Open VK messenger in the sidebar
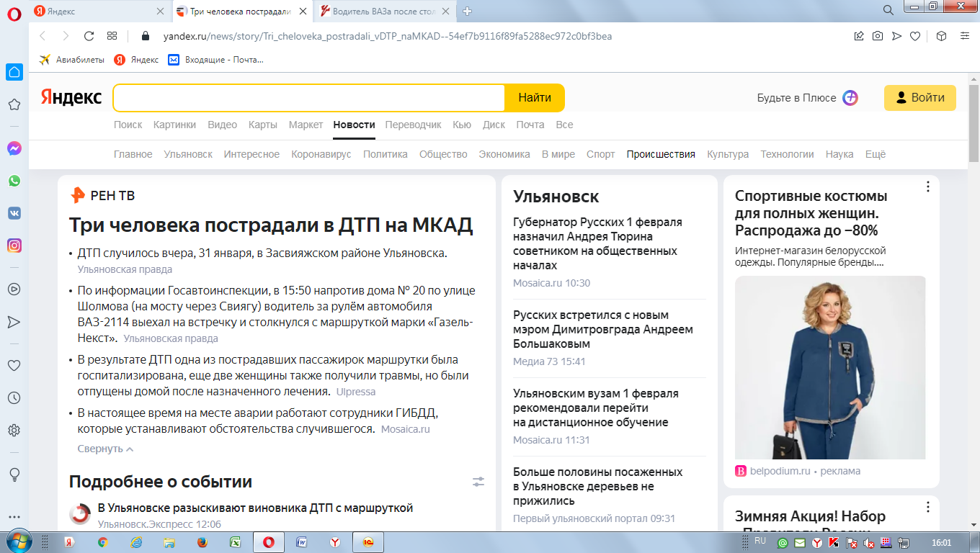The height and width of the screenshot is (553, 980). pyautogui.click(x=14, y=213)
